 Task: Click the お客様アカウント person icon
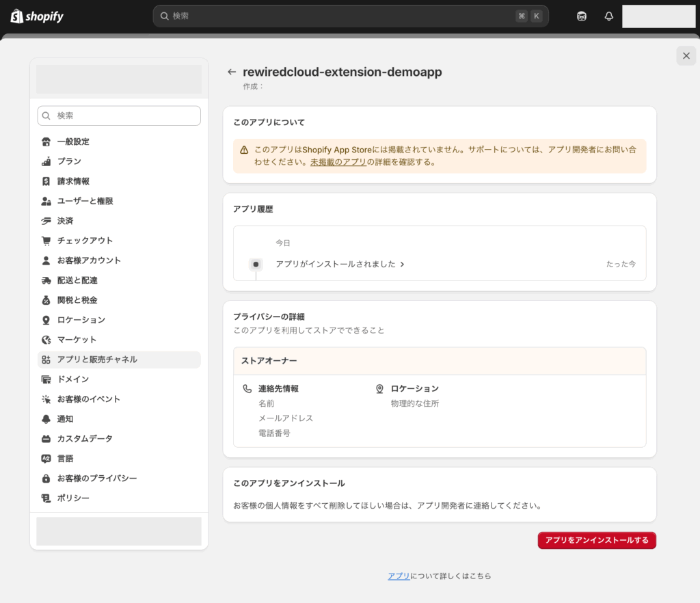[x=46, y=260]
